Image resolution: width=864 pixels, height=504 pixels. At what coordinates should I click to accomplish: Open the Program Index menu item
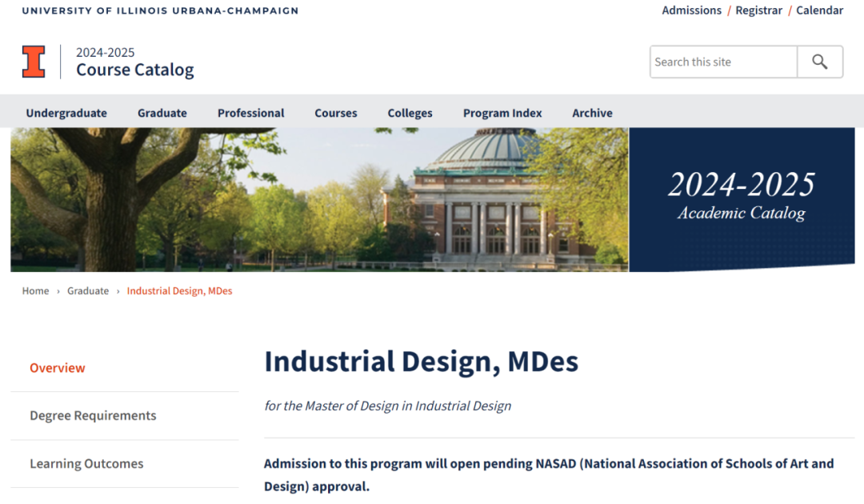pyautogui.click(x=502, y=113)
